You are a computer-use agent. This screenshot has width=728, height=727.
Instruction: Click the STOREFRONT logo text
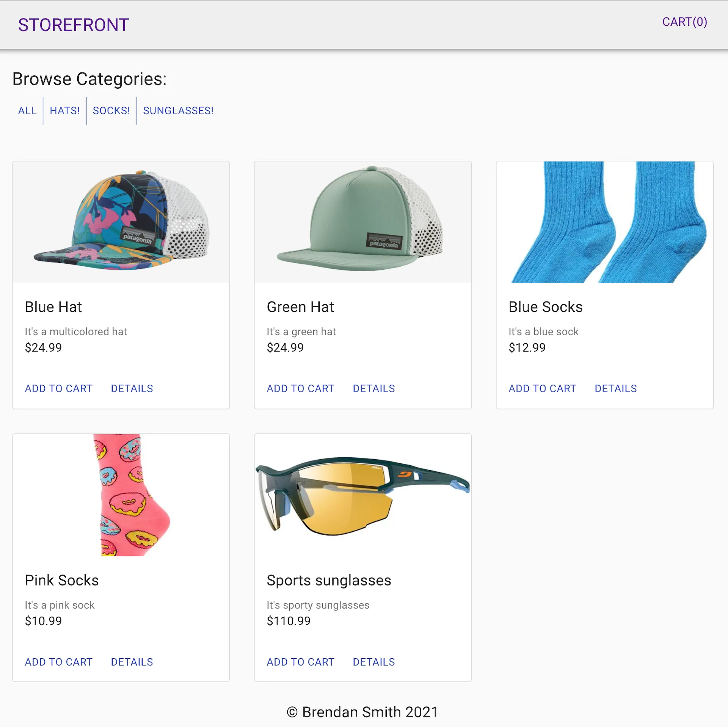74,25
